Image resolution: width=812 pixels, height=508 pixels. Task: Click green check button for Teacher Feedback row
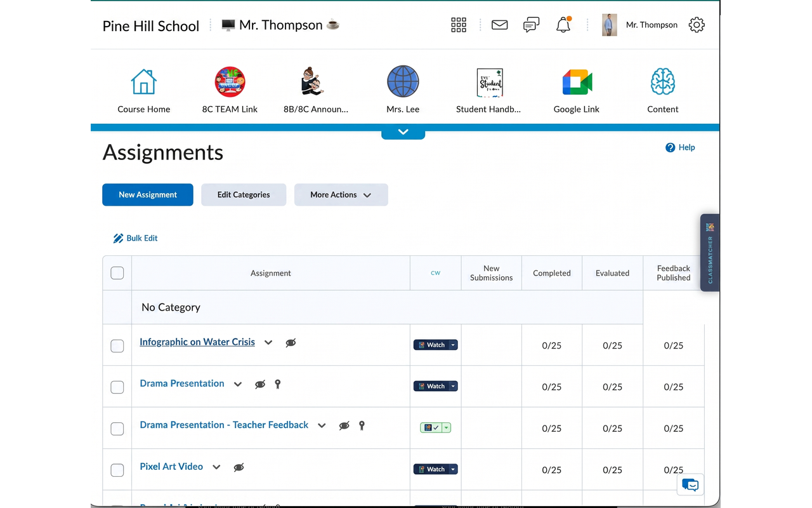point(431,428)
